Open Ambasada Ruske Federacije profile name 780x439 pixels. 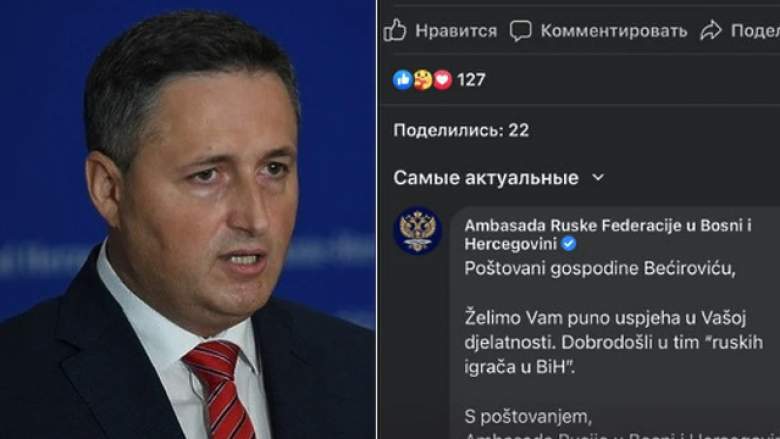607,234
